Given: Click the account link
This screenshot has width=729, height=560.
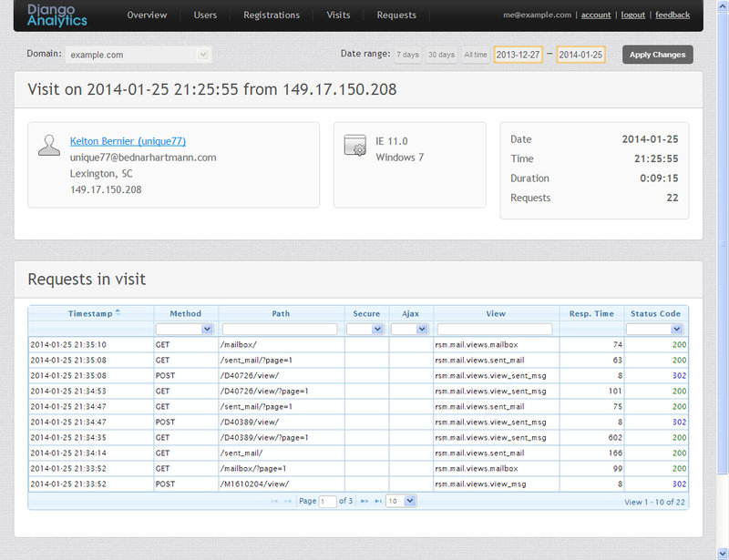Looking at the screenshot, I should click(596, 15).
